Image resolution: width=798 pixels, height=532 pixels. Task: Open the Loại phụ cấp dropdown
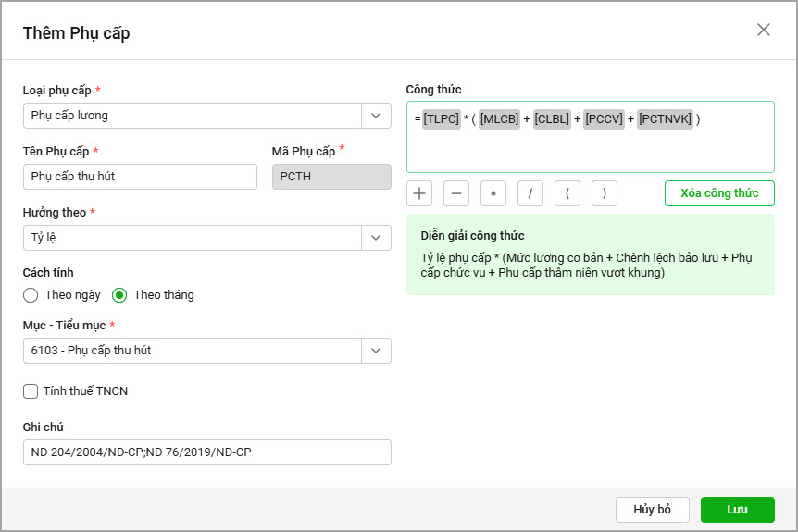coord(376,116)
